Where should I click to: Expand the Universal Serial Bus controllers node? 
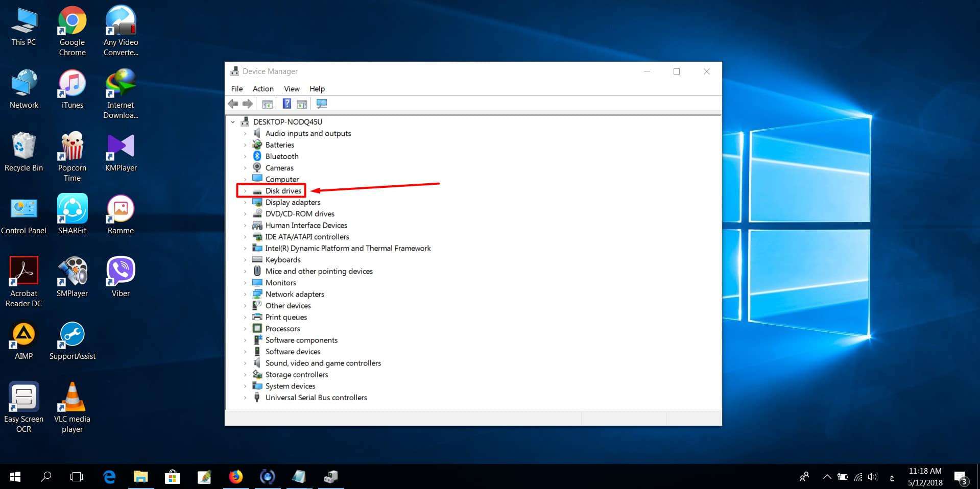tap(245, 398)
